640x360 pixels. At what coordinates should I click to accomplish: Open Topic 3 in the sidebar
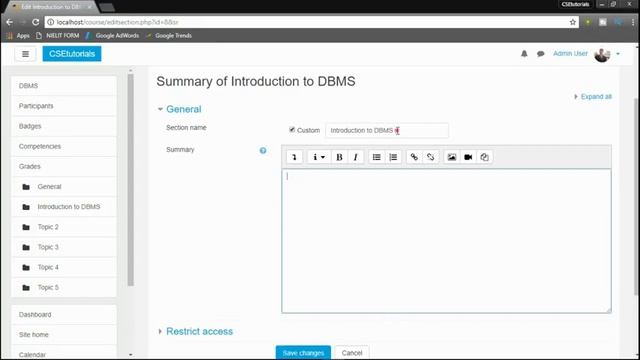[x=64, y=247]
